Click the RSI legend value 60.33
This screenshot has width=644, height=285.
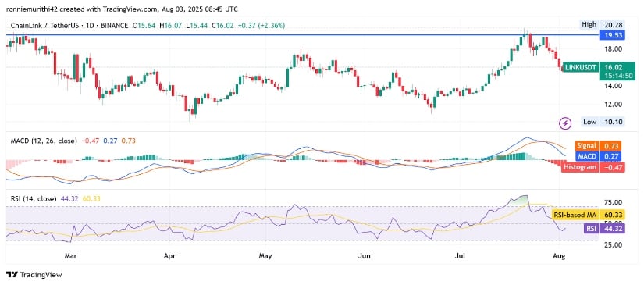[x=91, y=199]
